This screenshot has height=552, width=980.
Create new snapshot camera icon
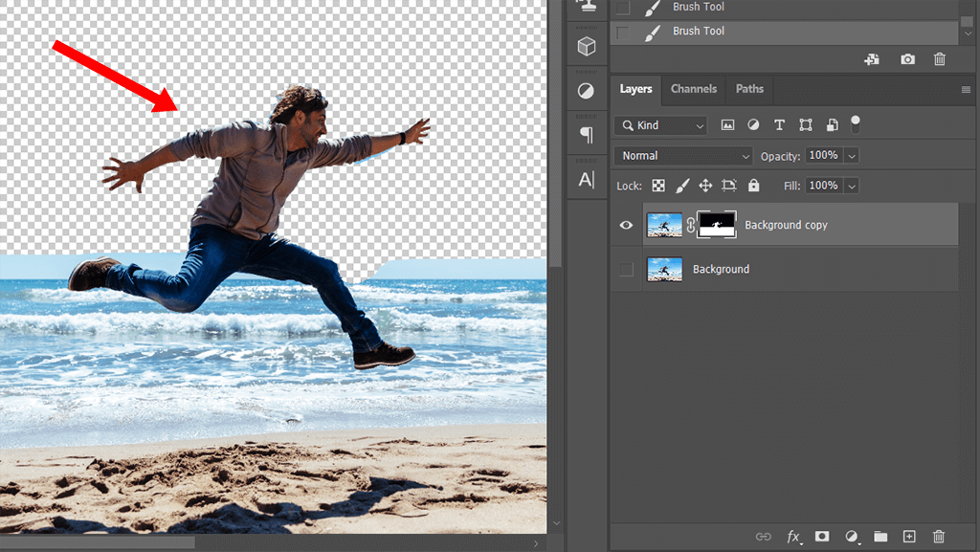click(x=907, y=59)
